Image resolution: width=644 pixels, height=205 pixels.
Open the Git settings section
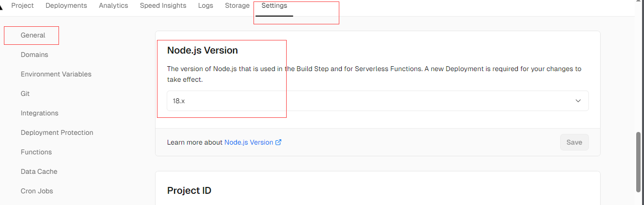click(x=25, y=93)
